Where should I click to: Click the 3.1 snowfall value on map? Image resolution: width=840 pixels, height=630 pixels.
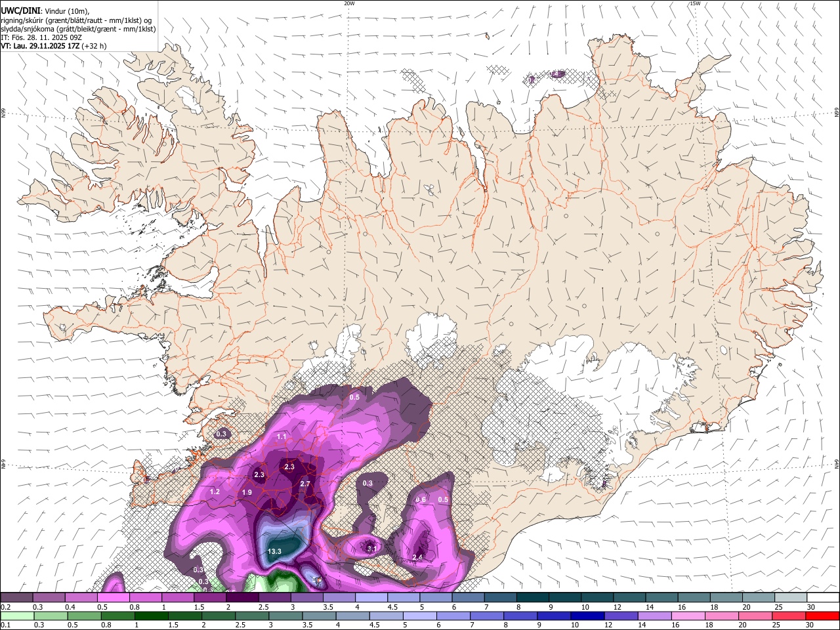tap(371, 548)
